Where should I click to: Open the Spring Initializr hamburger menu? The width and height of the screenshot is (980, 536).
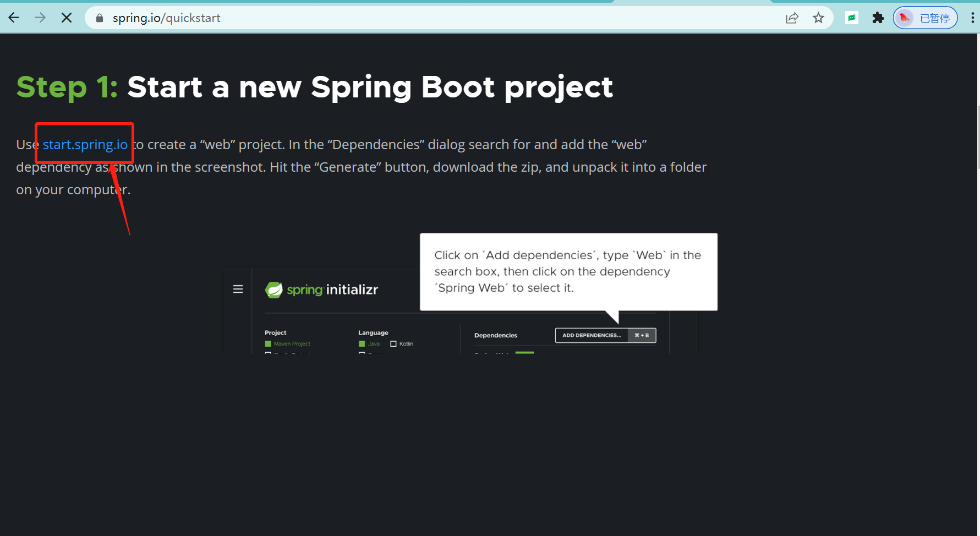point(238,288)
